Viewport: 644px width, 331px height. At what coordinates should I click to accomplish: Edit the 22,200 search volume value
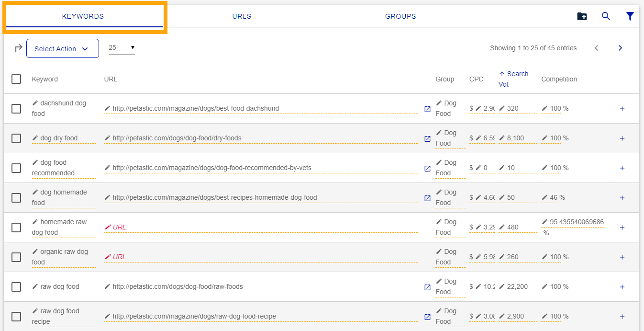pyautogui.click(x=518, y=287)
